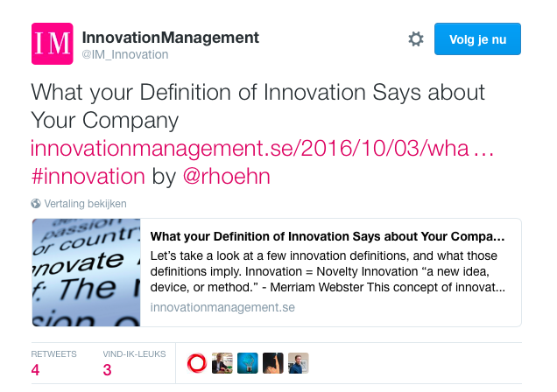Viewport: 557px width, 392px height.
Task: Click the dictionary card thumbnail image
Action: (x=87, y=272)
